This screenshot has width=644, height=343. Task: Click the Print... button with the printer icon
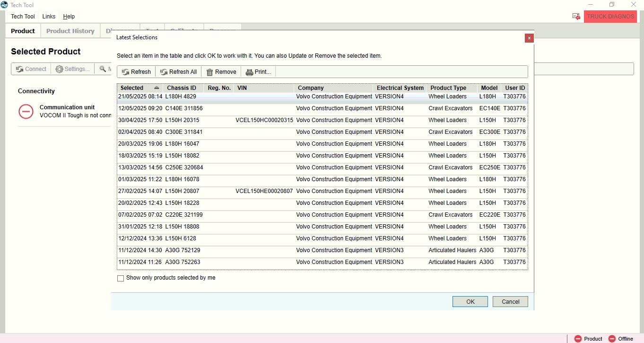coord(259,72)
